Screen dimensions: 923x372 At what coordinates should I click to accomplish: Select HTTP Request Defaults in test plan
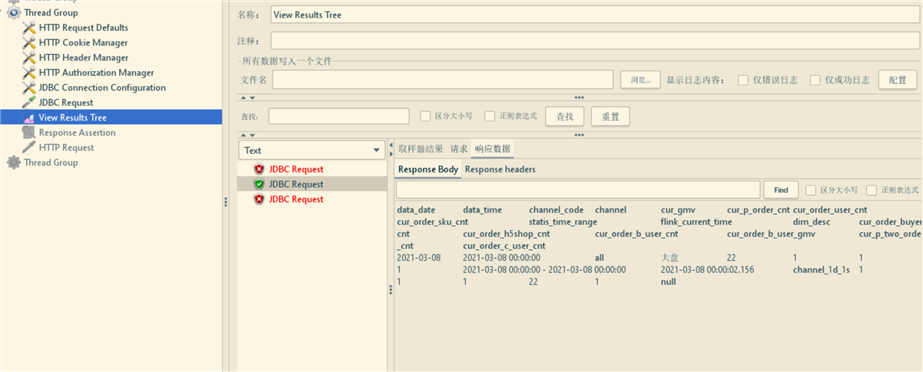84,28
